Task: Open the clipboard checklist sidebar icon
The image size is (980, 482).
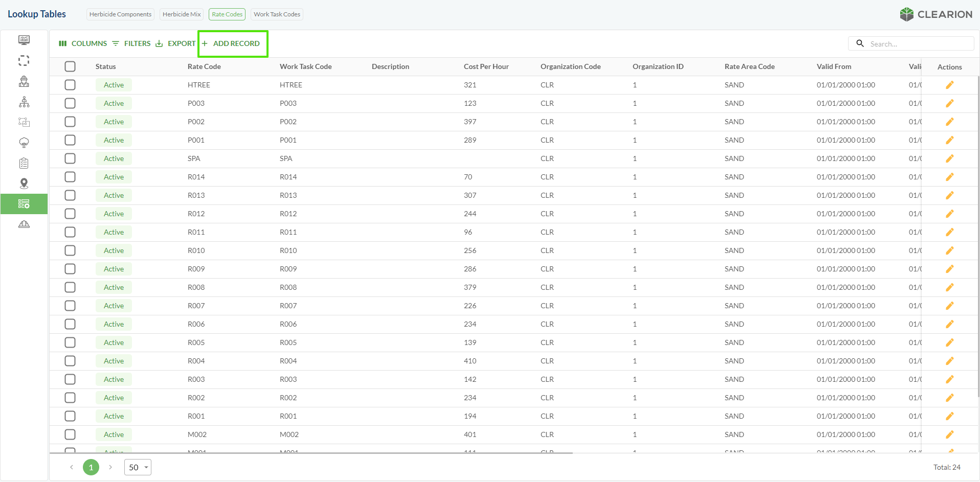Action: coord(24,163)
